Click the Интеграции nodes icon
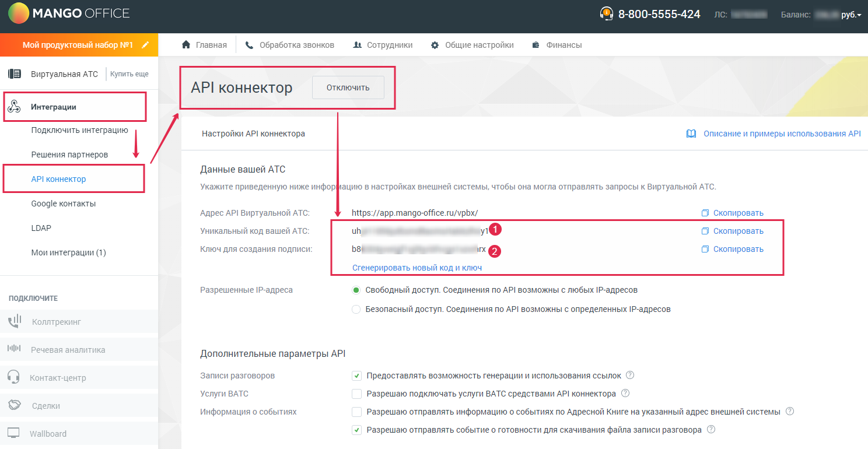 coord(15,107)
